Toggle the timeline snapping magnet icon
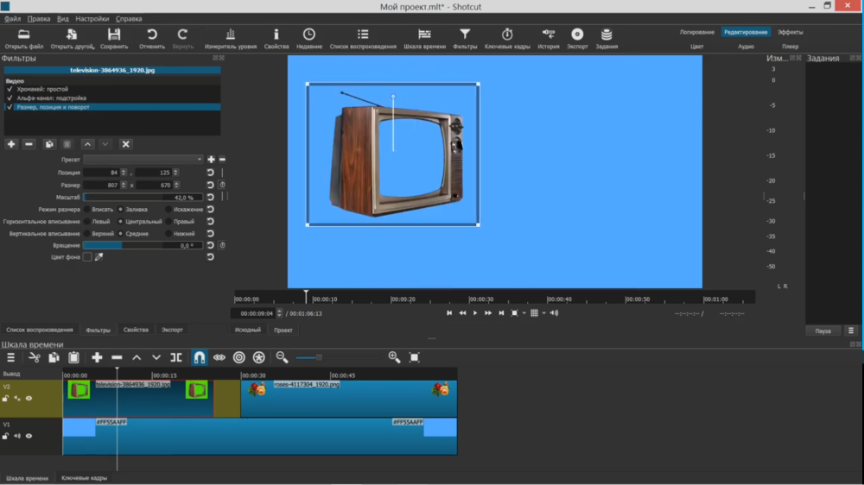864x485 pixels. (x=199, y=357)
